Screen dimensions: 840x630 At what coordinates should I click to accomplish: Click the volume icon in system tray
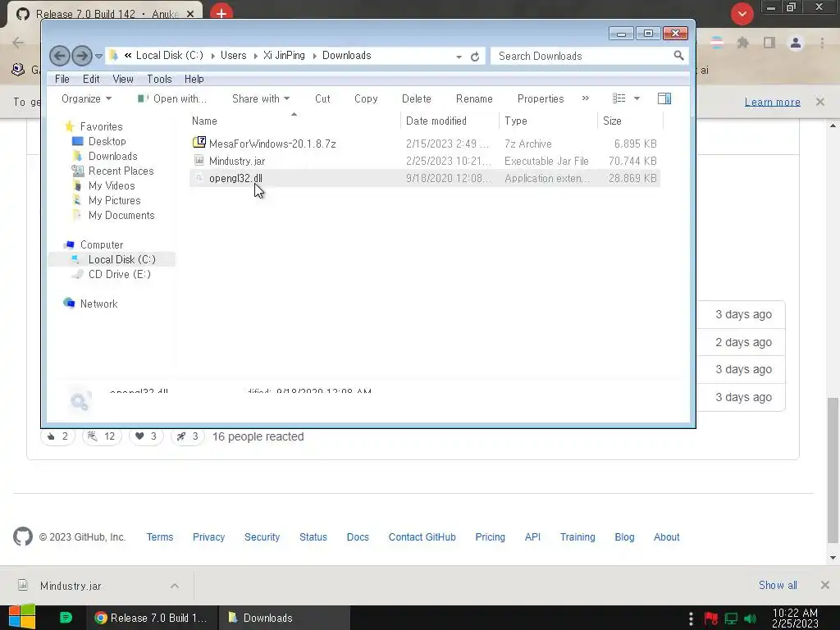(x=750, y=619)
